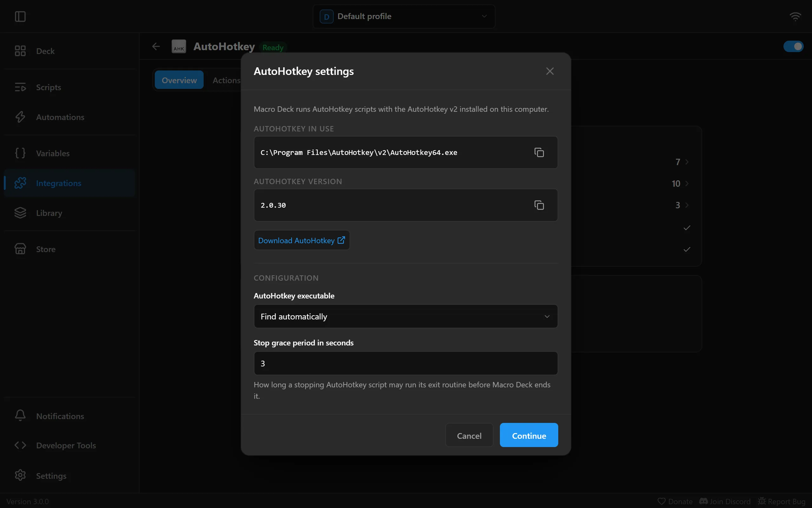Click the Ready status badge

point(273,47)
